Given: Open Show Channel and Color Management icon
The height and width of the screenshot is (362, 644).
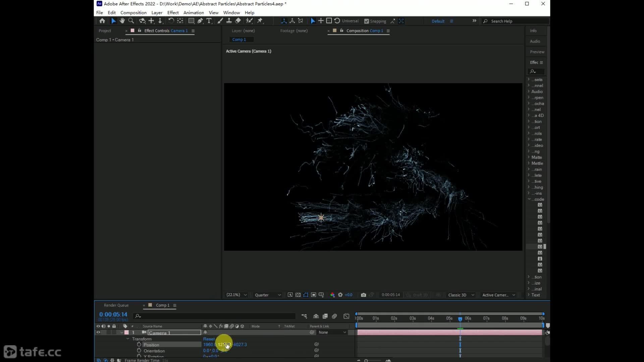Looking at the screenshot, I should click(332, 295).
